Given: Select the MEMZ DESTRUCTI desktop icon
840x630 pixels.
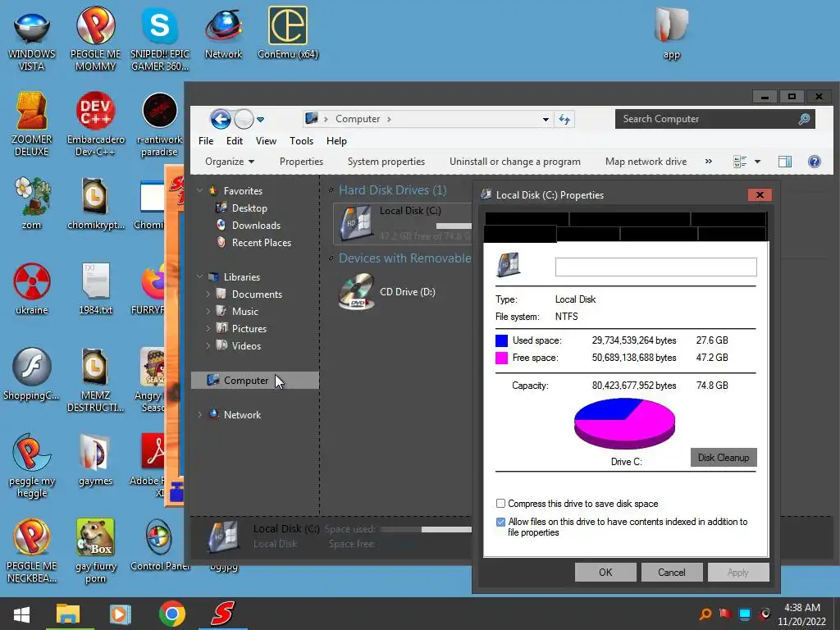Looking at the screenshot, I should pos(95,381).
